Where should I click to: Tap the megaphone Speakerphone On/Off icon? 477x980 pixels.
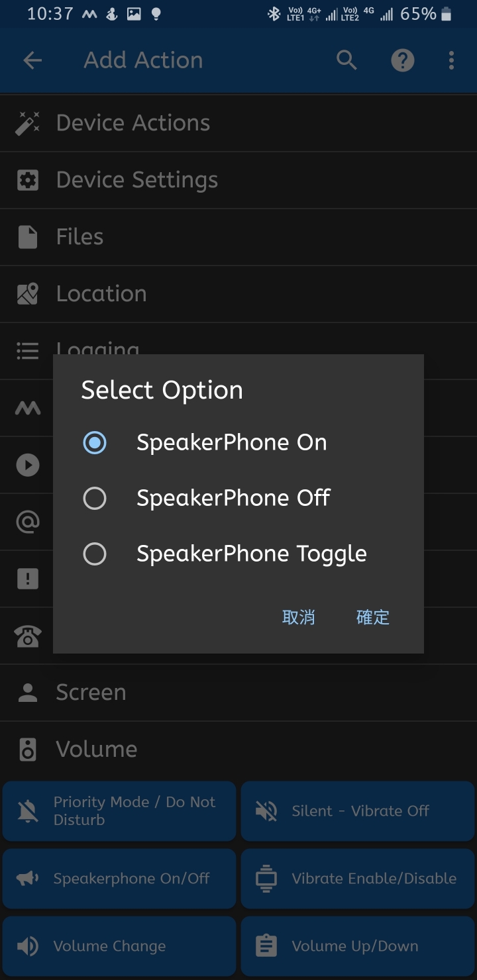pos(28,879)
